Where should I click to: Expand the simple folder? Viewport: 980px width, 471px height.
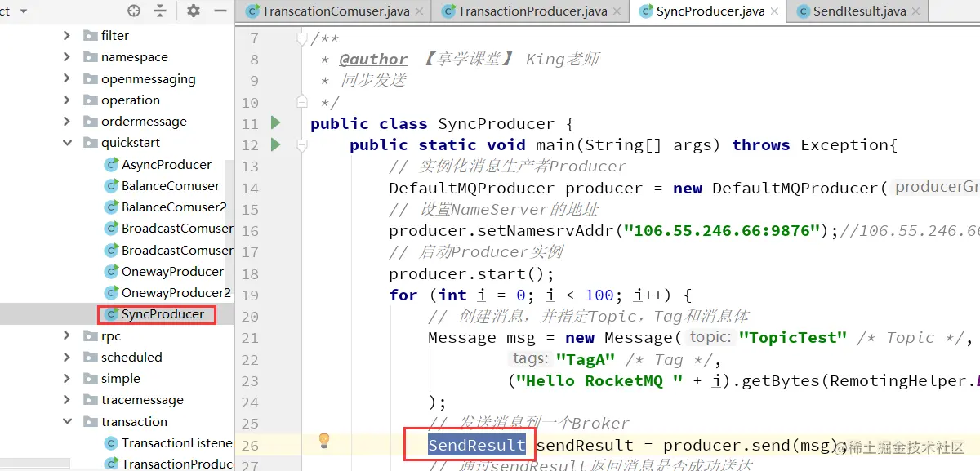pyautogui.click(x=67, y=378)
